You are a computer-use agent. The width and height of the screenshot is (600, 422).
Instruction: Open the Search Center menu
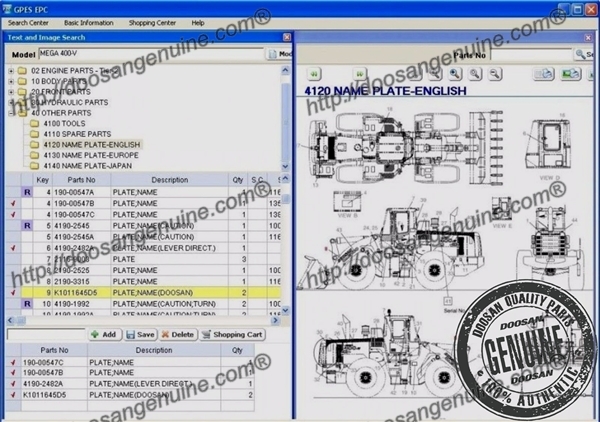(x=28, y=21)
